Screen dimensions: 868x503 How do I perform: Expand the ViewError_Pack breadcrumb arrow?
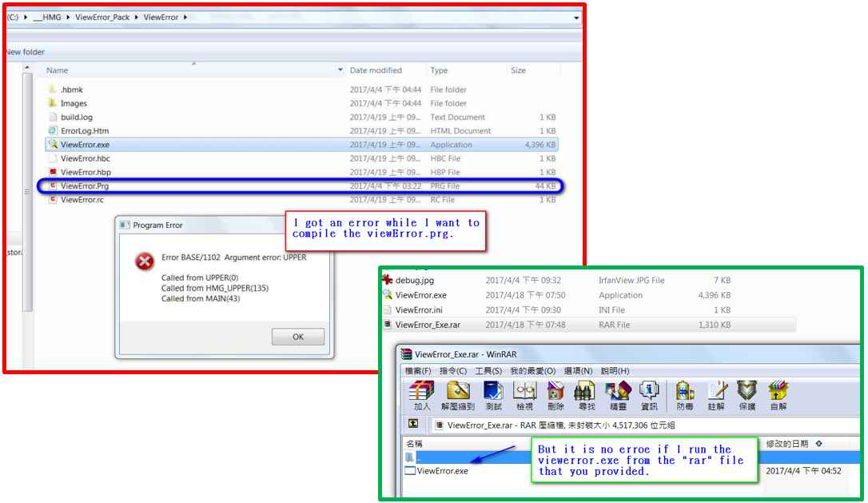(x=137, y=18)
